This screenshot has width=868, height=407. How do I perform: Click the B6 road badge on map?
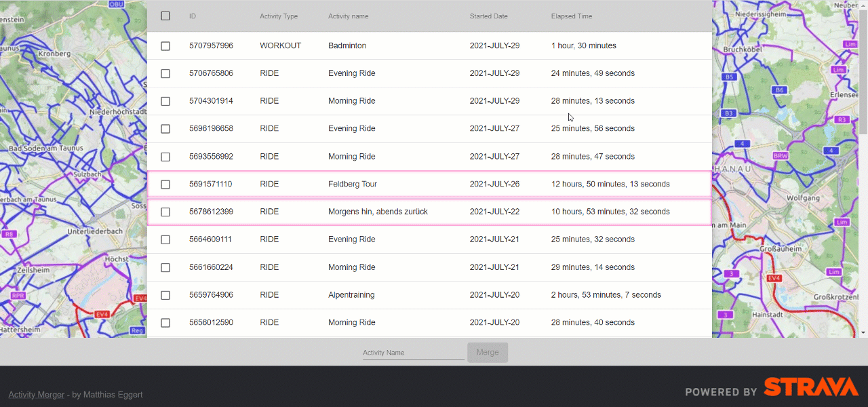(780, 90)
